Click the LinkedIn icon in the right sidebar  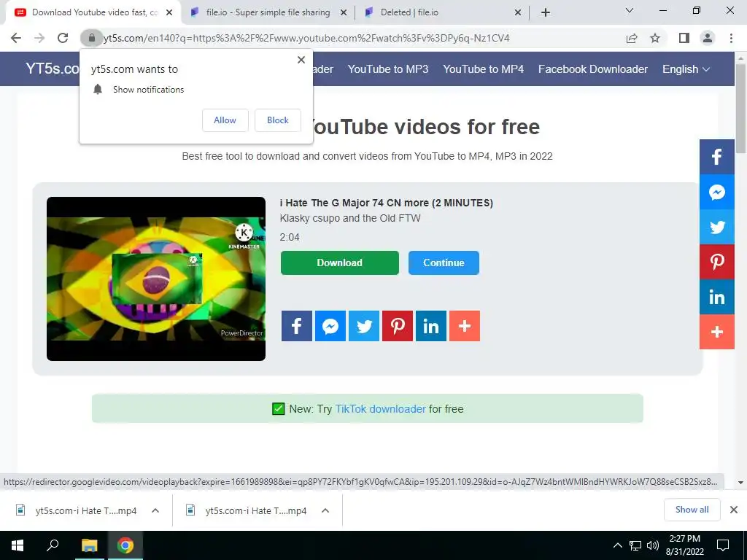pyautogui.click(x=717, y=297)
